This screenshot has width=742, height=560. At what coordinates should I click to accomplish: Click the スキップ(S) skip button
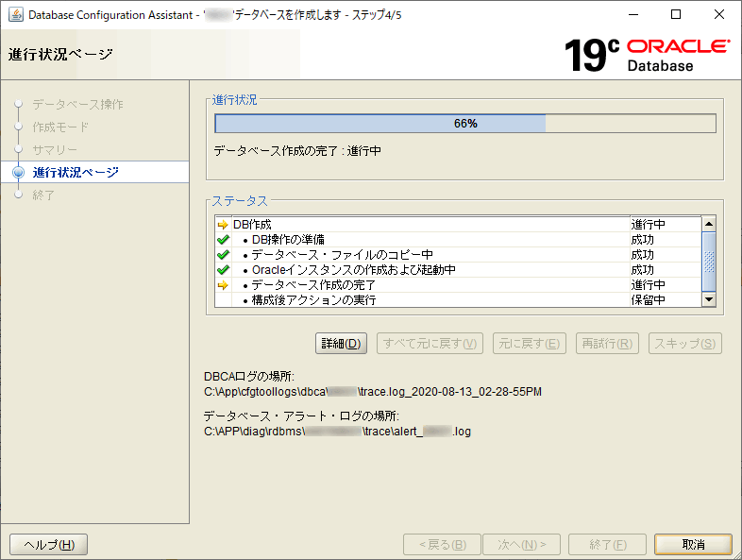[x=685, y=343]
